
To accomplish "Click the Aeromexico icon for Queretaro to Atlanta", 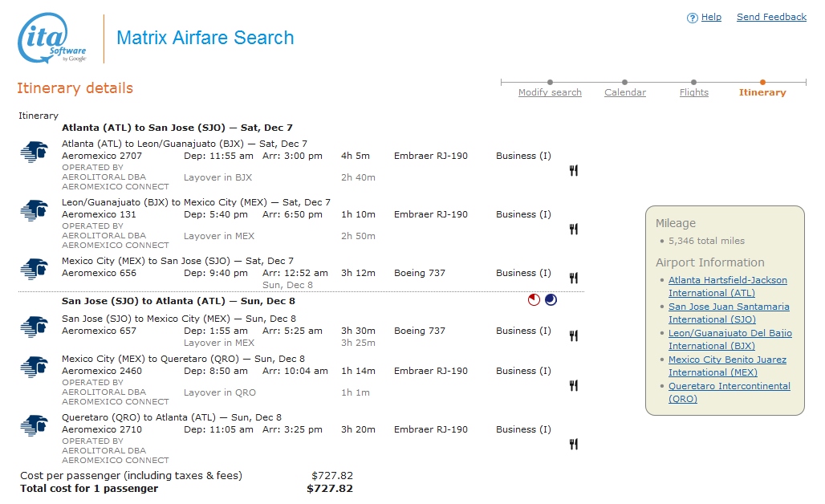I will click(34, 425).
